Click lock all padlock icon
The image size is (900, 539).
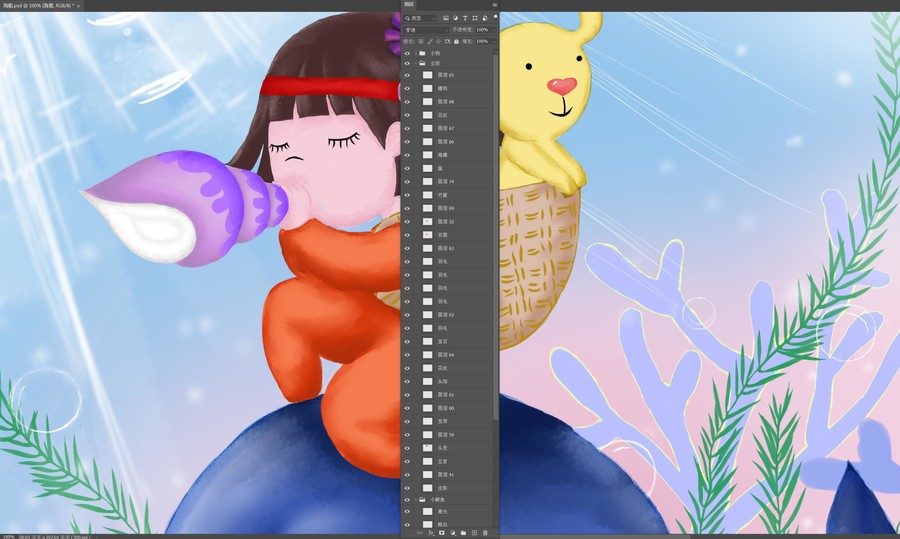click(456, 41)
